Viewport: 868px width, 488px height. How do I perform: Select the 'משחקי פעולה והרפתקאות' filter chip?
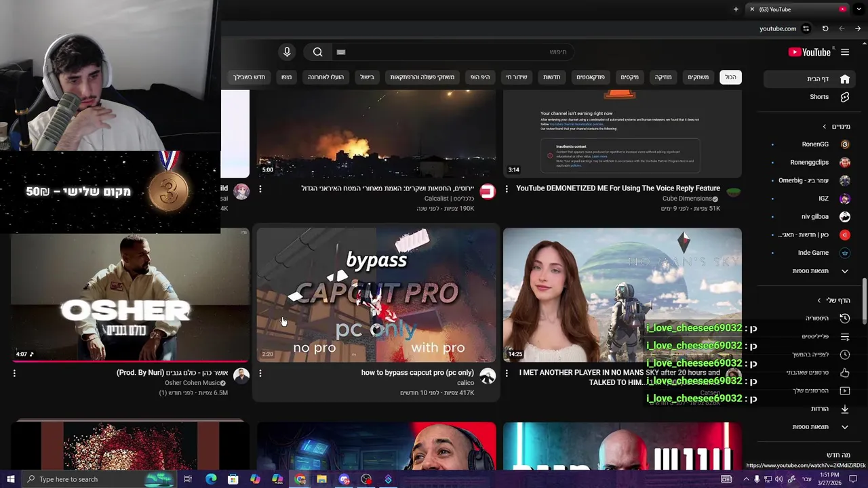(x=422, y=77)
